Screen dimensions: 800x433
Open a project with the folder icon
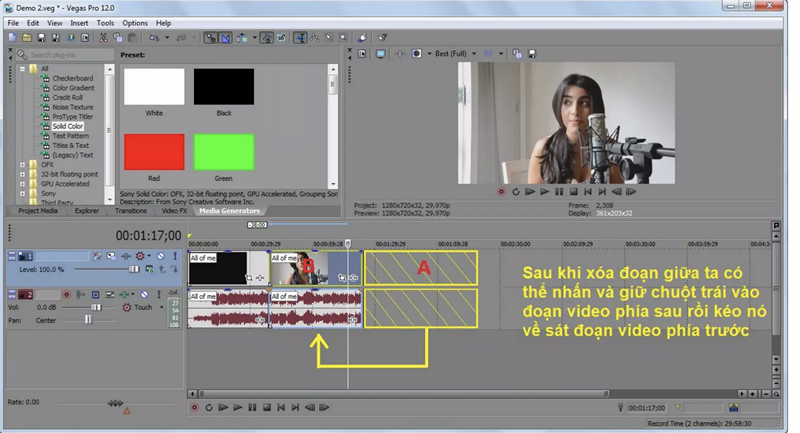tap(27, 38)
